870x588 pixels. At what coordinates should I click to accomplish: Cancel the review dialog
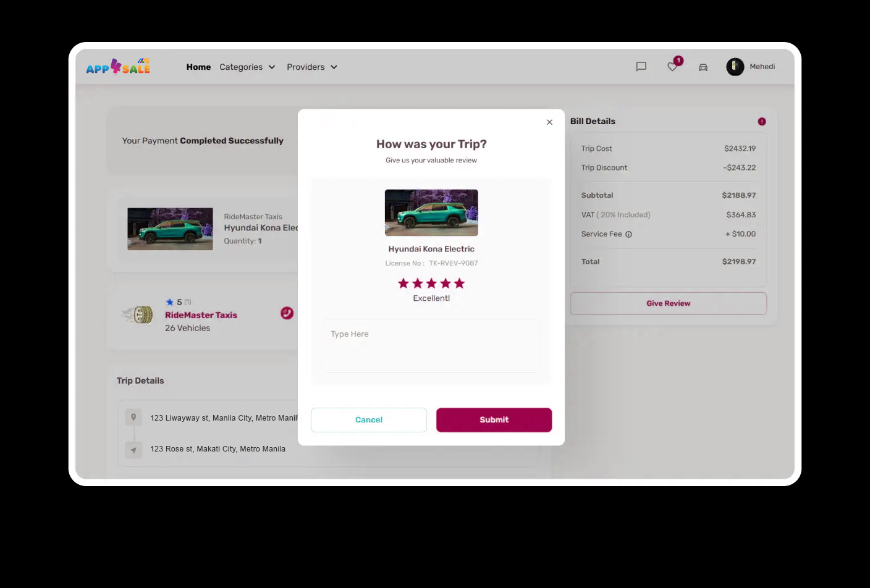[369, 420]
